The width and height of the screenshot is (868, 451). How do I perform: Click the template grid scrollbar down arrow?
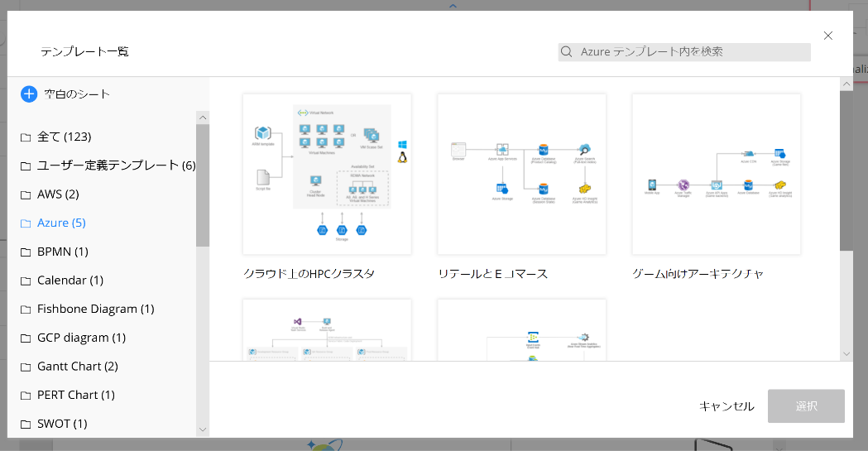click(846, 353)
